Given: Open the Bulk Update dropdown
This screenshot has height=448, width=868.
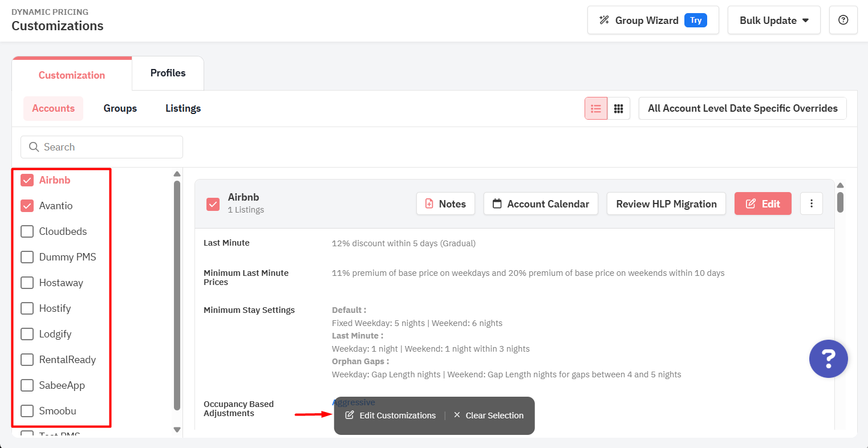Looking at the screenshot, I should (773, 21).
